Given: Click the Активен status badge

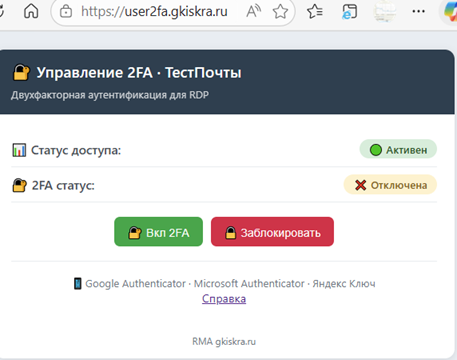Looking at the screenshot, I should point(398,150).
